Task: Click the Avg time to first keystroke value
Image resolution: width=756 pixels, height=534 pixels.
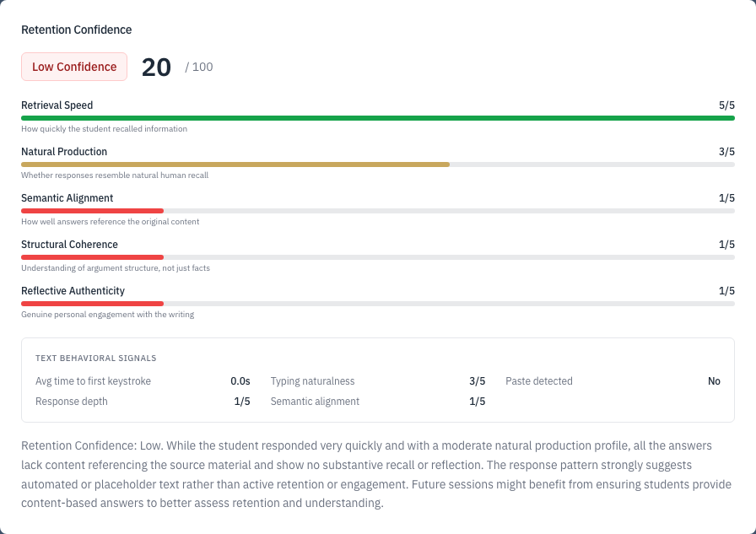Action: coord(240,380)
